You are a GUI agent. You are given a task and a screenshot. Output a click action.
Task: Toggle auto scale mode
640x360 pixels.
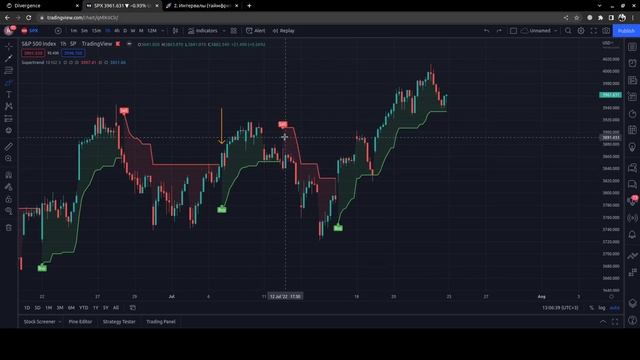(x=614, y=308)
